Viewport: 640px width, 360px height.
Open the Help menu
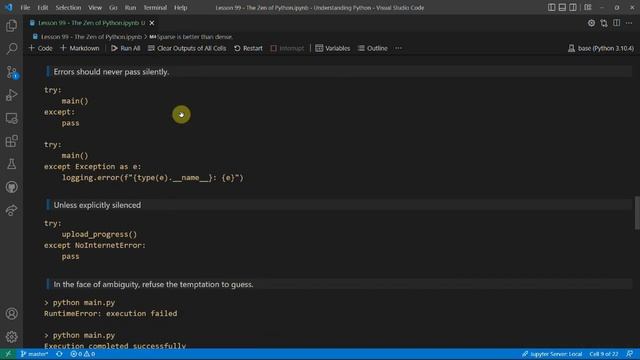point(180,7)
